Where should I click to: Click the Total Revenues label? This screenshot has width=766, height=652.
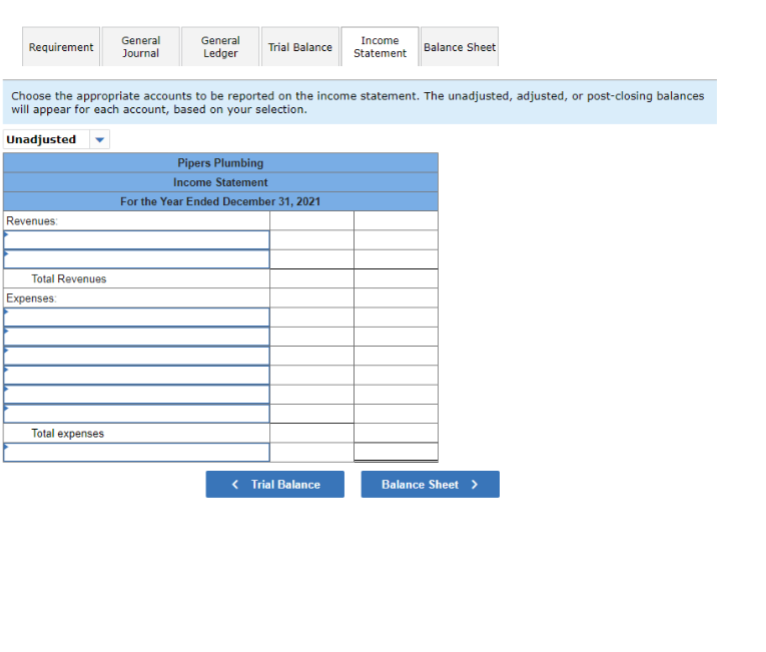click(x=69, y=279)
